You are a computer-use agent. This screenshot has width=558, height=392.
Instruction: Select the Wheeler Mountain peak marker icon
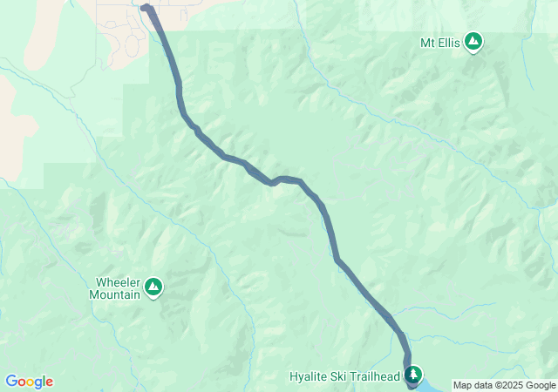153,287
